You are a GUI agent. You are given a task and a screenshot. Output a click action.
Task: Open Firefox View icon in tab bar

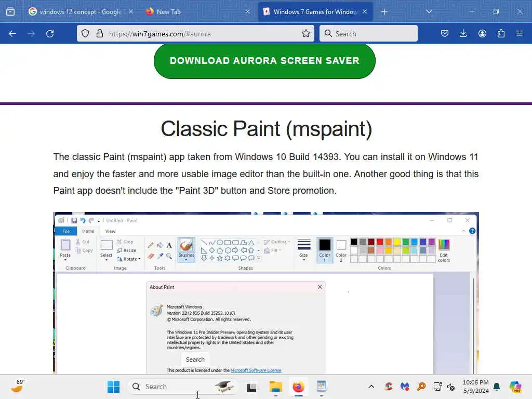point(10,11)
